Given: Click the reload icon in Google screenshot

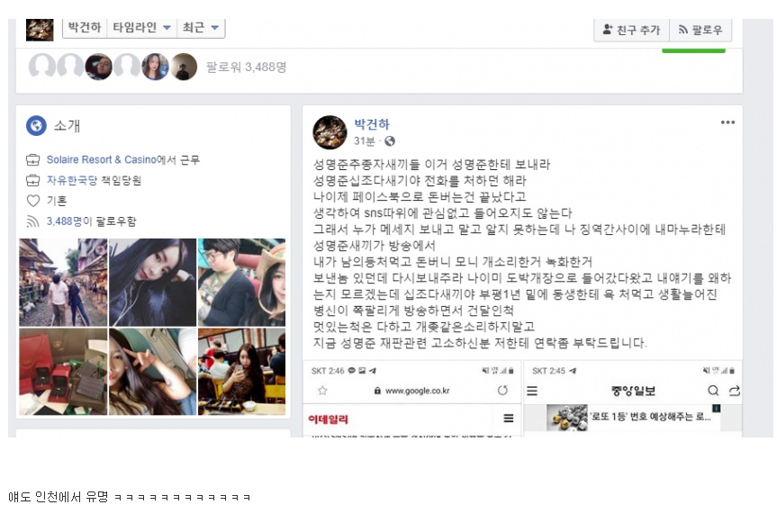Looking at the screenshot, I should (x=502, y=391).
